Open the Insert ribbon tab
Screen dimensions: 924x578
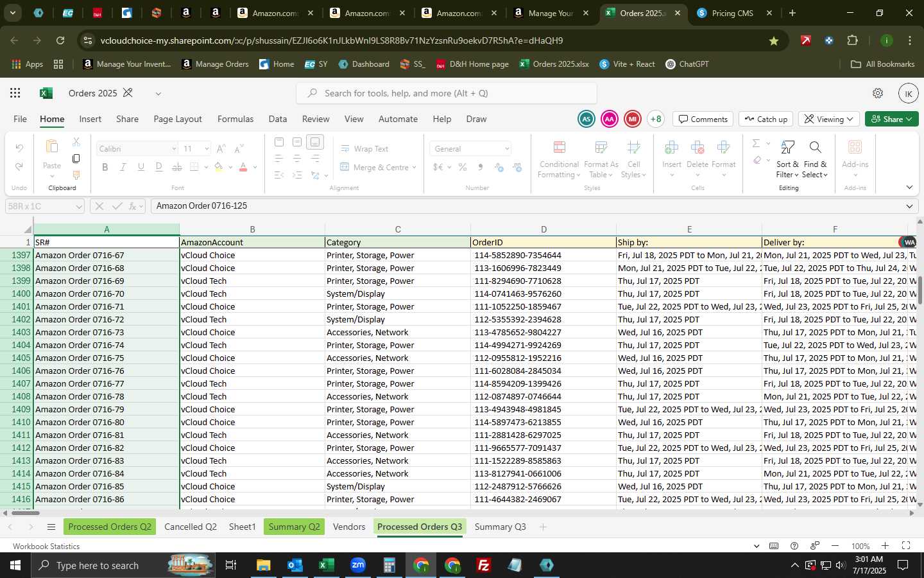pos(90,119)
